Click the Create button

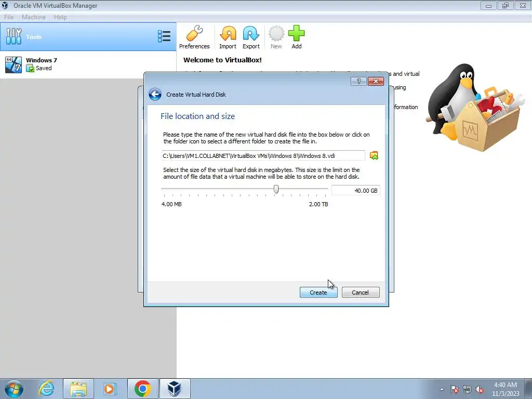(x=318, y=292)
